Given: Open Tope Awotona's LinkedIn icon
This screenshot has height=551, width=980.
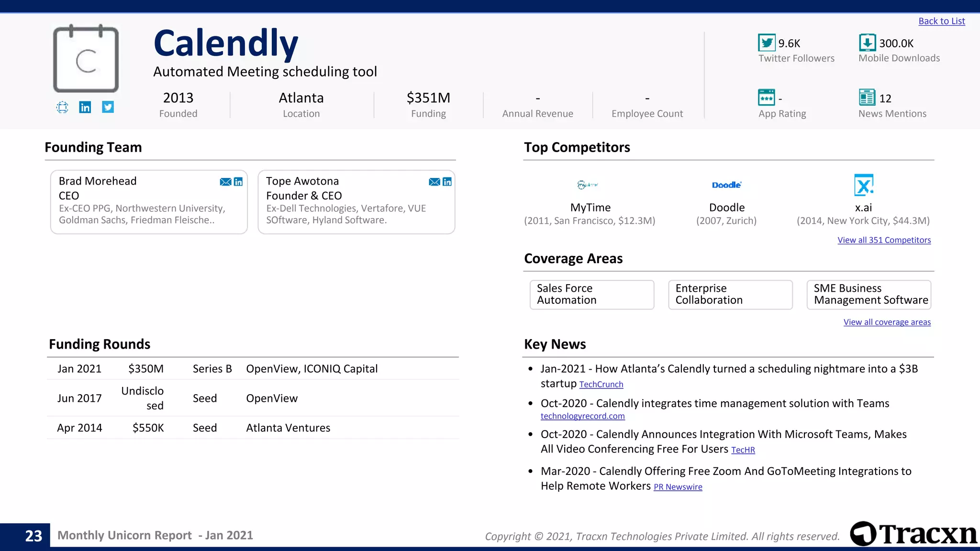Looking at the screenshot, I should pos(447,182).
